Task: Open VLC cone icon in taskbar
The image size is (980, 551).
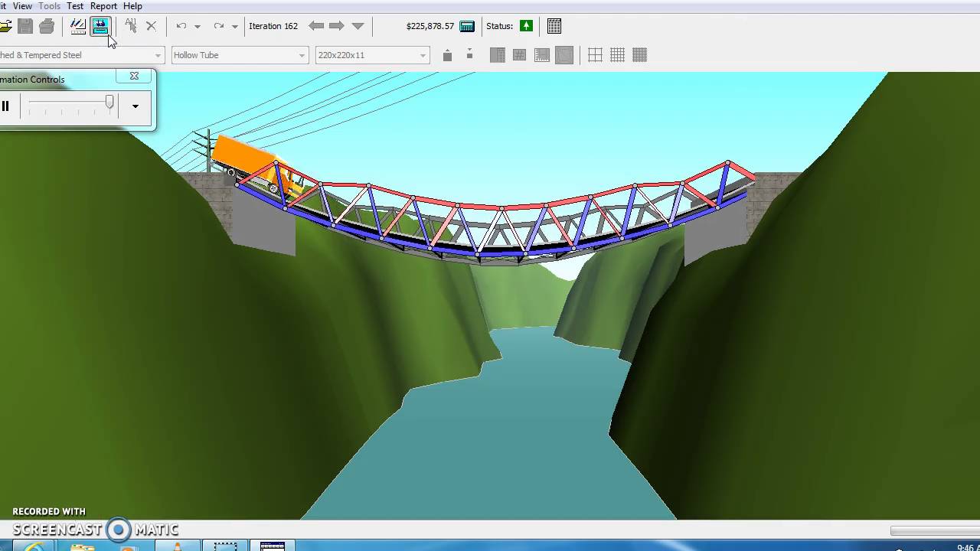Action: click(177, 546)
